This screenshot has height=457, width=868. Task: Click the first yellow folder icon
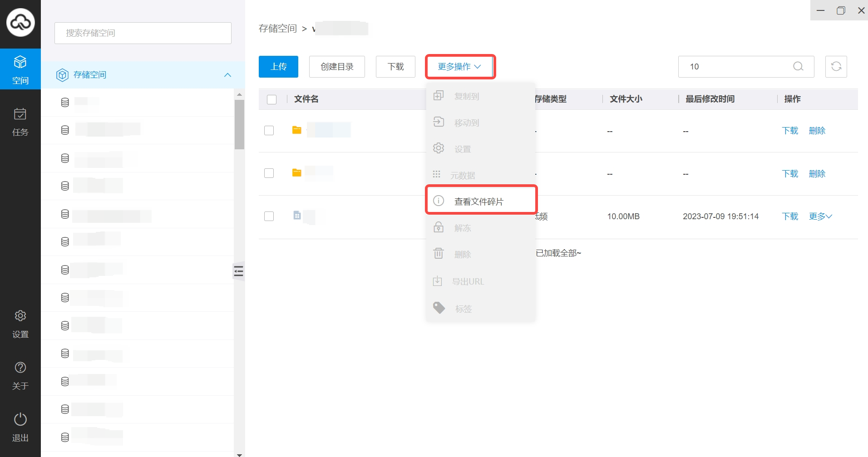point(297,130)
